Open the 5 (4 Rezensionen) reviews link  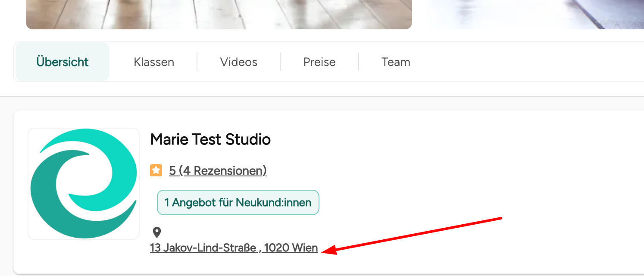218,171
